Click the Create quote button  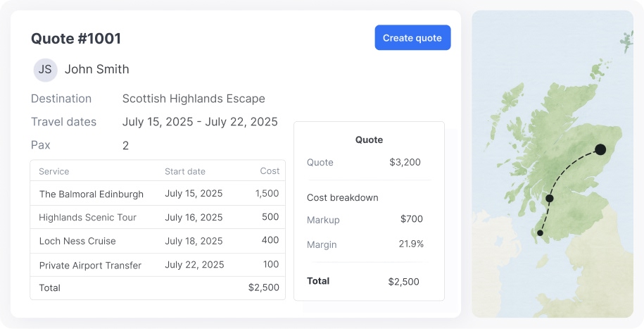pyautogui.click(x=412, y=38)
